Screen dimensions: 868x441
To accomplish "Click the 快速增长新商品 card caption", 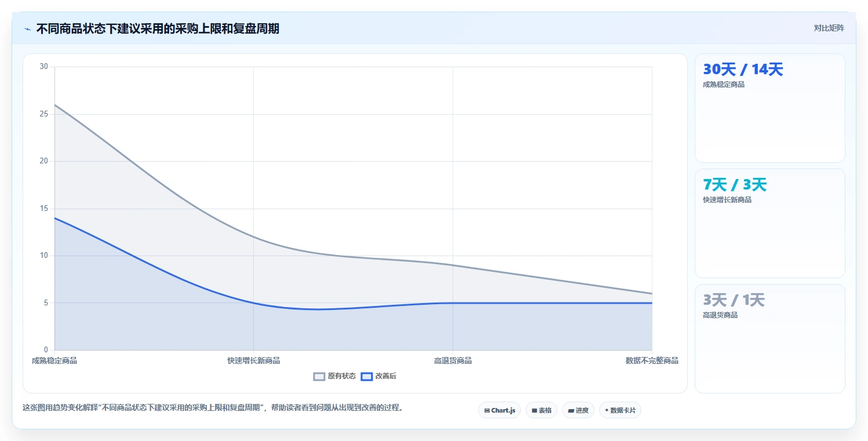I will click(727, 200).
